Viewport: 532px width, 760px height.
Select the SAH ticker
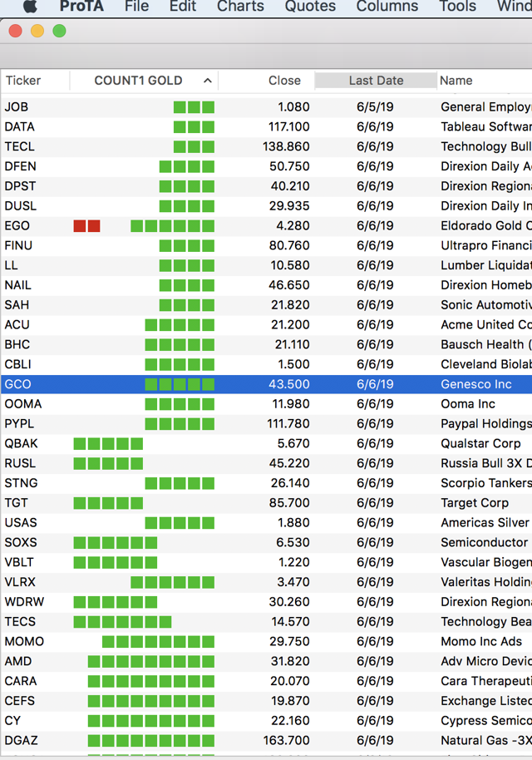(17, 305)
